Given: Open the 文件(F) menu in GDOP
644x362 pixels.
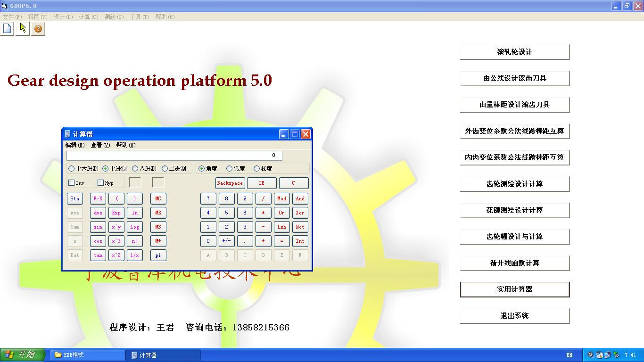Looking at the screenshot, I should click(x=12, y=17).
